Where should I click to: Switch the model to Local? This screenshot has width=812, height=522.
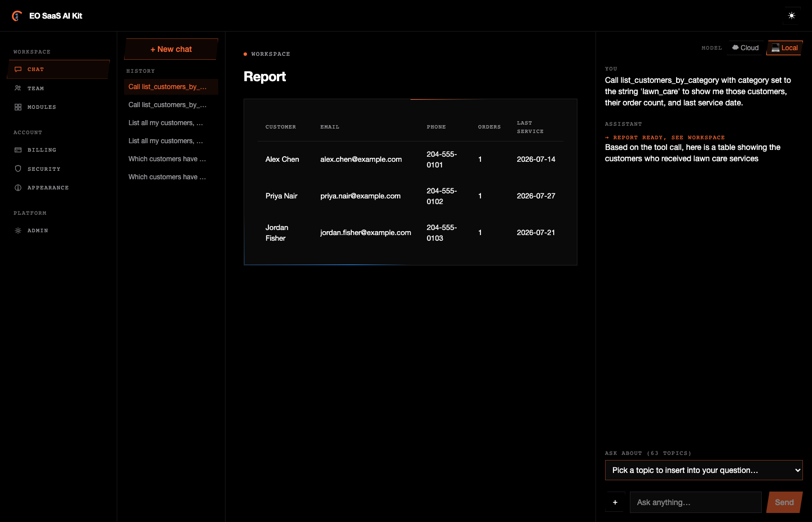[x=784, y=48]
